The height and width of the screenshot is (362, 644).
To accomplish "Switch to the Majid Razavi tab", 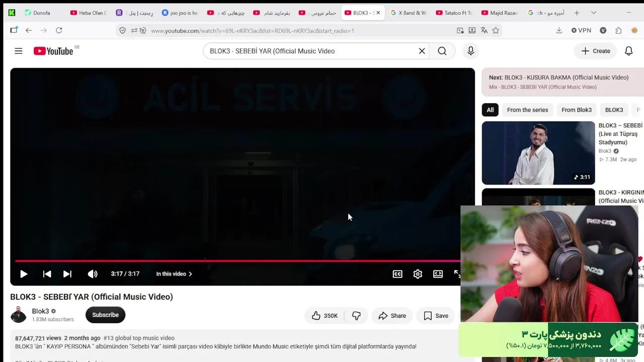I will pyautogui.click(x=499, y=13).
